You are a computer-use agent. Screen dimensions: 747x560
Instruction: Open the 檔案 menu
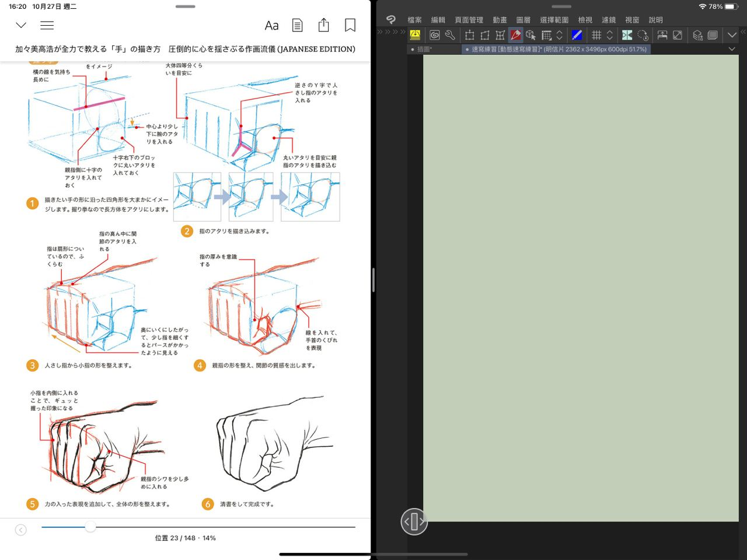tap(414, 20)
